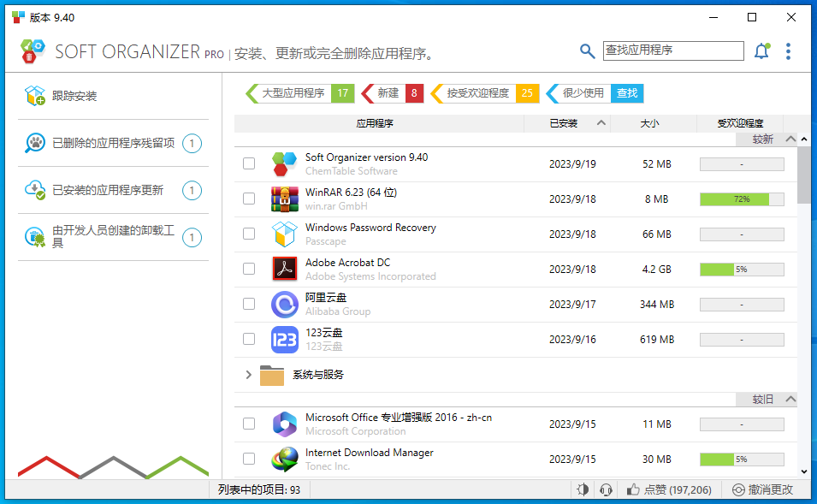The height and width of the screenshot is (504, 817).
Task: Click the 撤消更改 button
Action: (763, 490)
